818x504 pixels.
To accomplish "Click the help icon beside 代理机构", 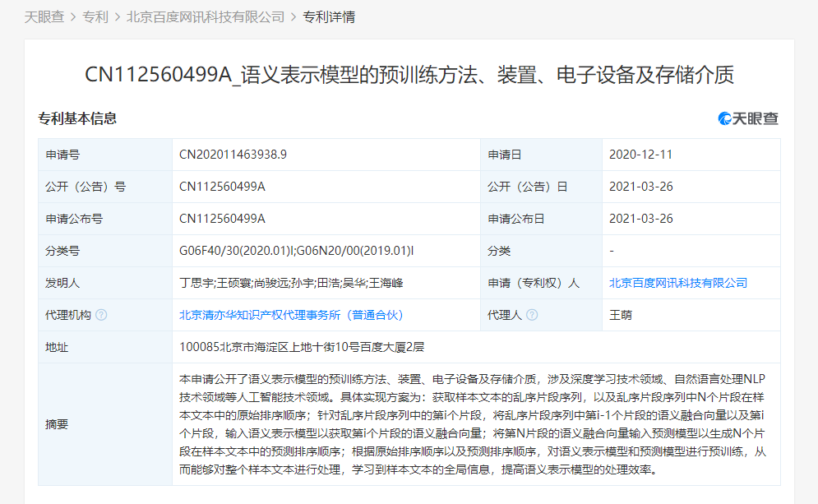I will click(x=101, y=313).
